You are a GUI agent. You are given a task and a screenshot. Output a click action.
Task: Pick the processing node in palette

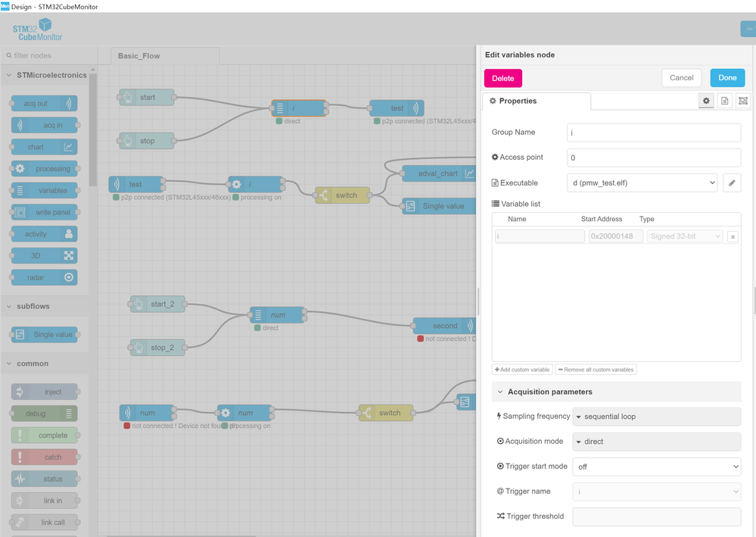[44, 169]
